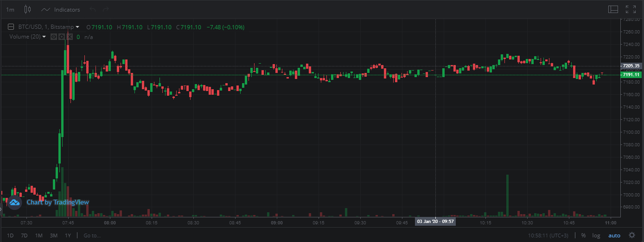The width and height of the screenshot is (644, 242).
Task: Toggle percent scale mode
Action: coord(583,235)
